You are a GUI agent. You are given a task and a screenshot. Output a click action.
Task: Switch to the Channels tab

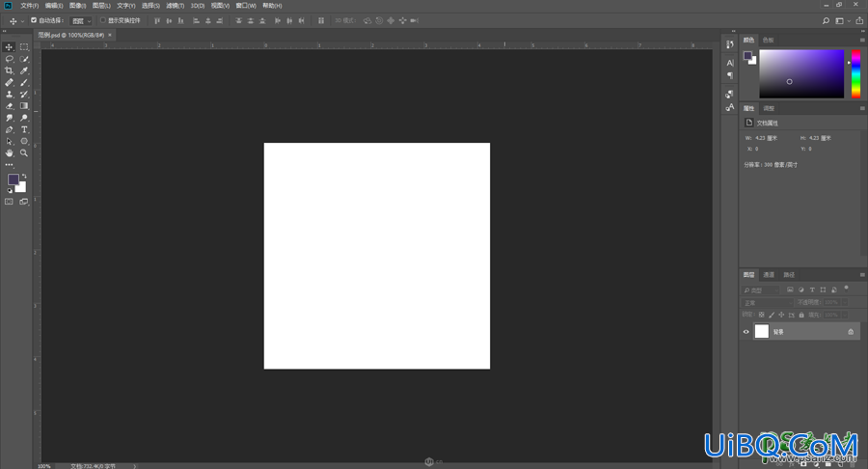tap(769, 275)
